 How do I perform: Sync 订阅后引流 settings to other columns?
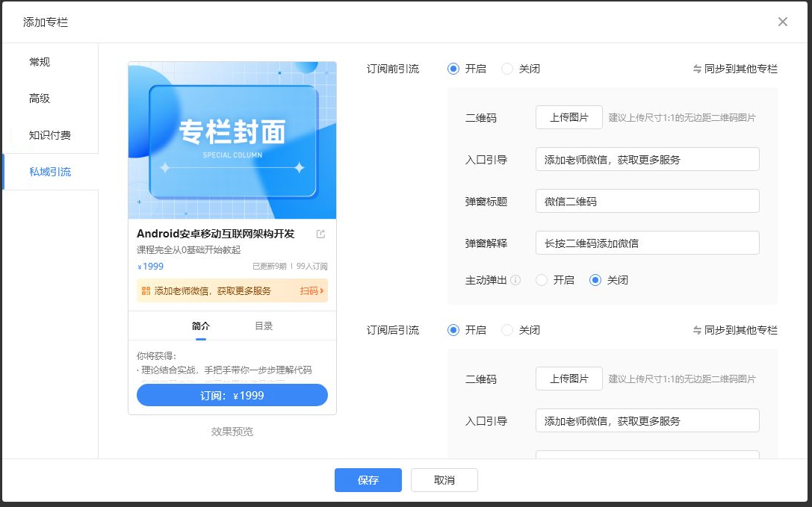click(x=735, y=330)
